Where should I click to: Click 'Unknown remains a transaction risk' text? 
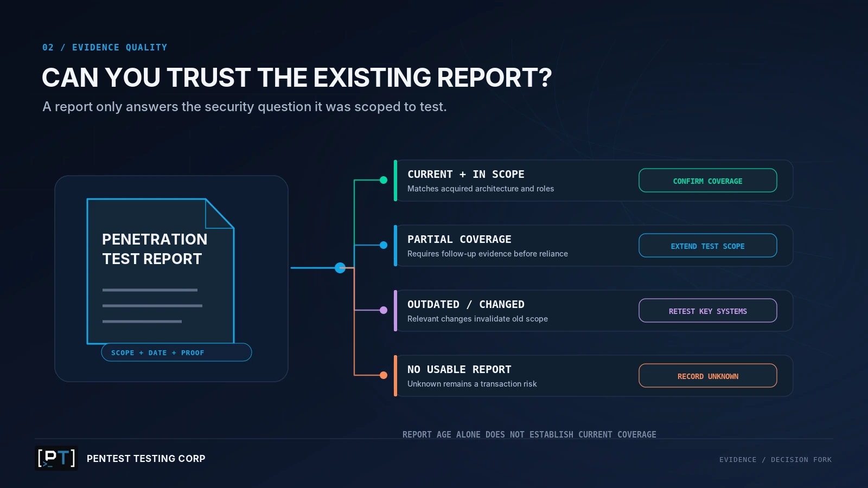(x=472, y=384)
